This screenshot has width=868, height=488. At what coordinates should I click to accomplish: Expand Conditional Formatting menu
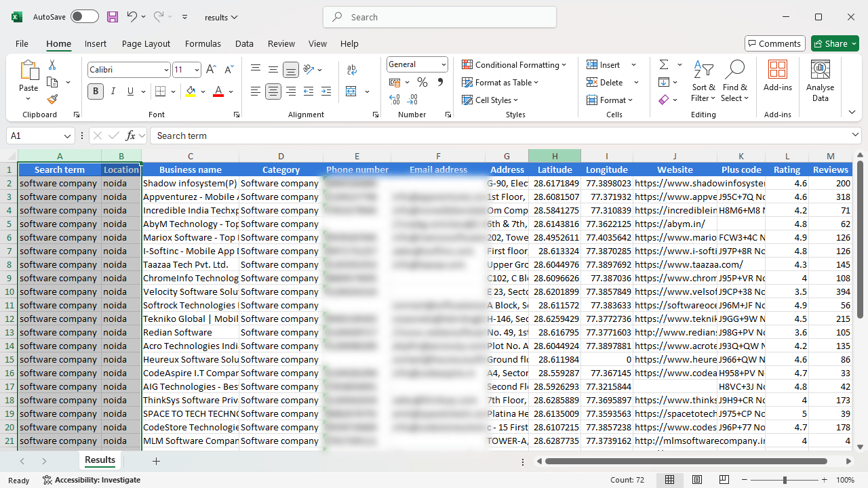click(514, 64)
